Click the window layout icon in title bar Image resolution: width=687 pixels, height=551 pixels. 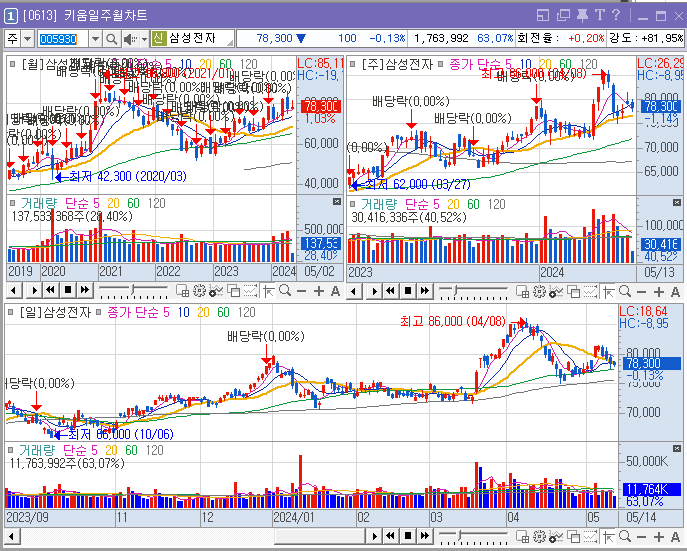pyautogui.click(x=543, y=16)
